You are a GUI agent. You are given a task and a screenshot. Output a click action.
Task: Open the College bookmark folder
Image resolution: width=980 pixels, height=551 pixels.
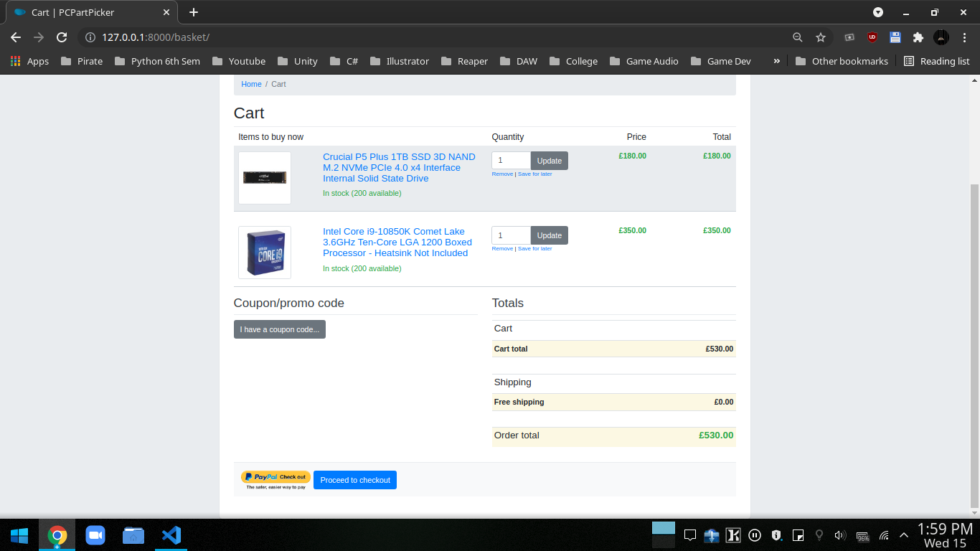pyautogui.click(x=573, y=61)
